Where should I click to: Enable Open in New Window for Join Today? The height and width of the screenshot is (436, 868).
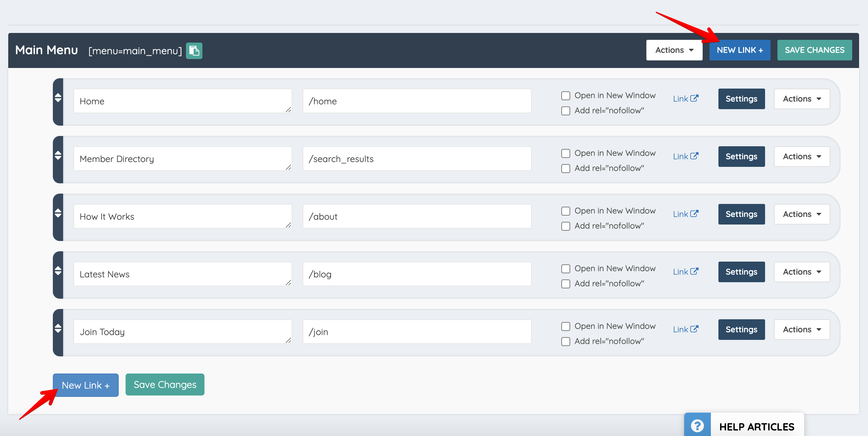click(x=565, y=326)
